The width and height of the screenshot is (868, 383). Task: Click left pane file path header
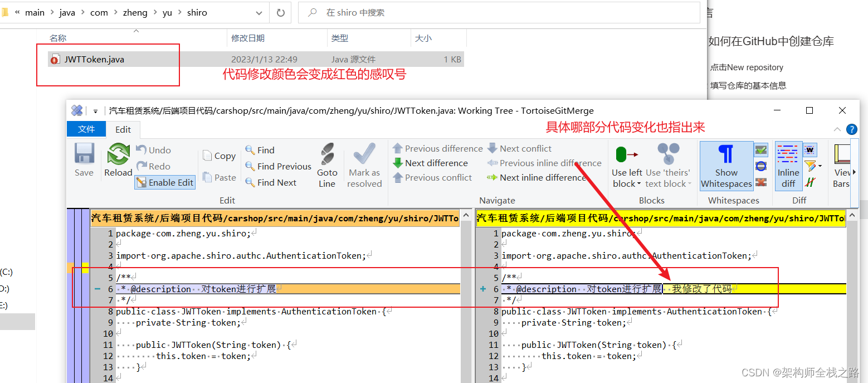tap(275, 218)
